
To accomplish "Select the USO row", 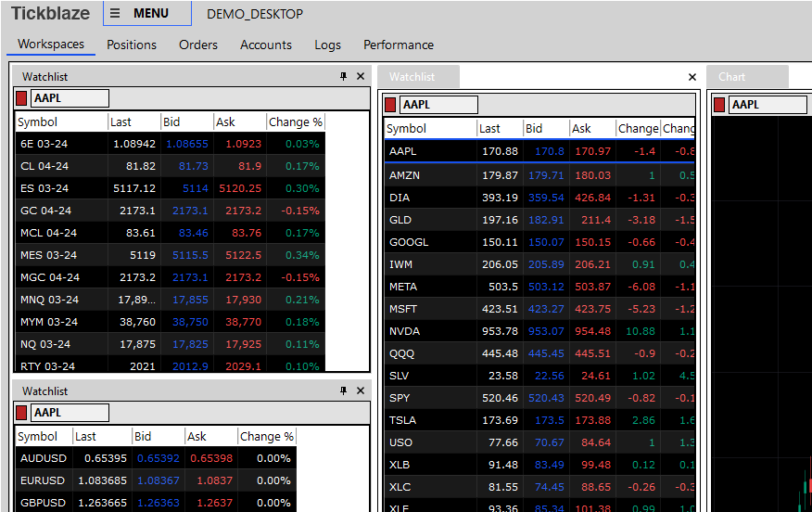I will tap(539, 442).
